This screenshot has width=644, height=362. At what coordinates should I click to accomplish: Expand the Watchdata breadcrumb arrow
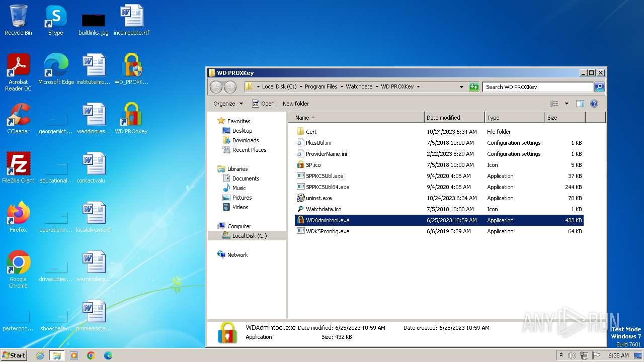[x=376, y=87]
